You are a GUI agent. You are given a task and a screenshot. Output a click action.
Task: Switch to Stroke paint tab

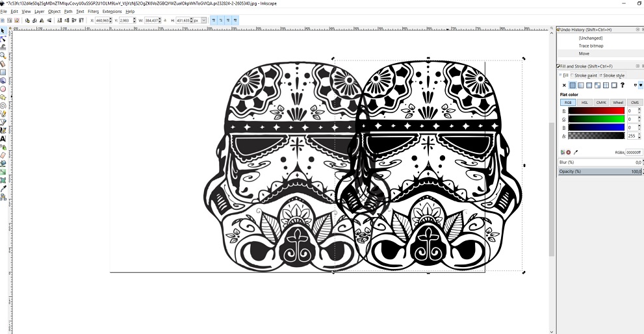(585, 75)
